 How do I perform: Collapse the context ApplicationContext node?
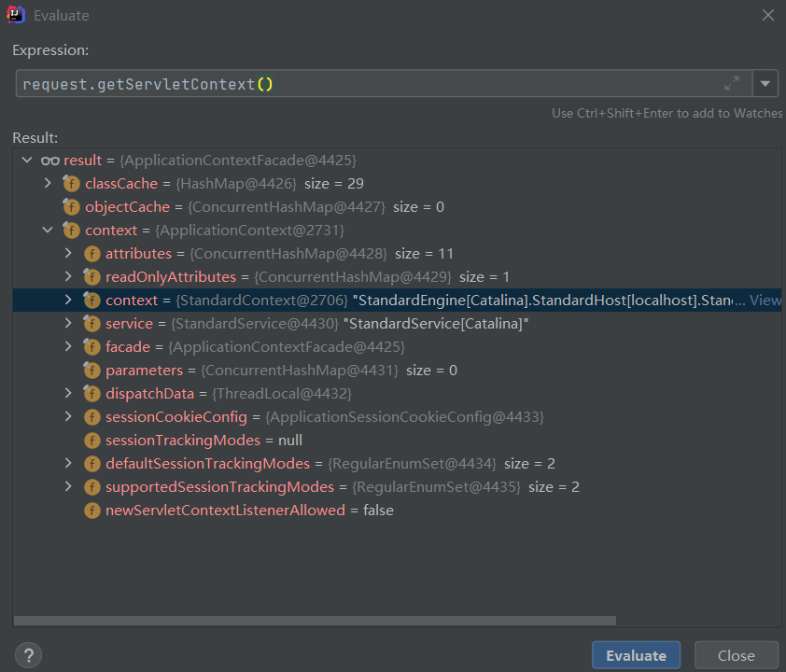tap(48, 231)
